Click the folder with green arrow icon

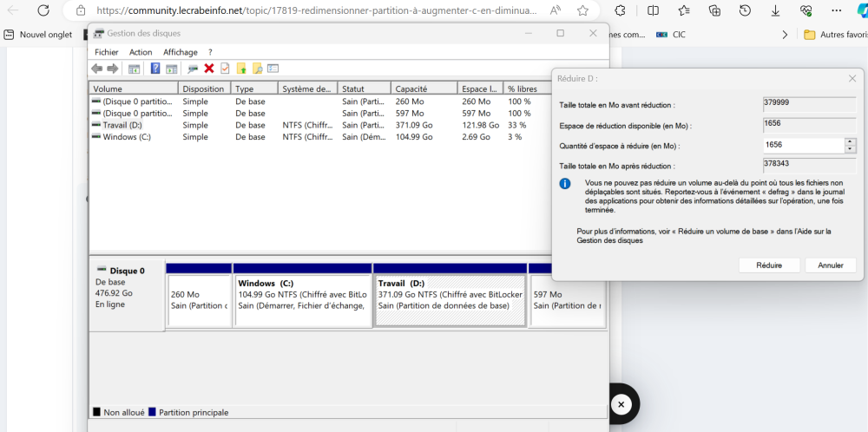point(241,69)
